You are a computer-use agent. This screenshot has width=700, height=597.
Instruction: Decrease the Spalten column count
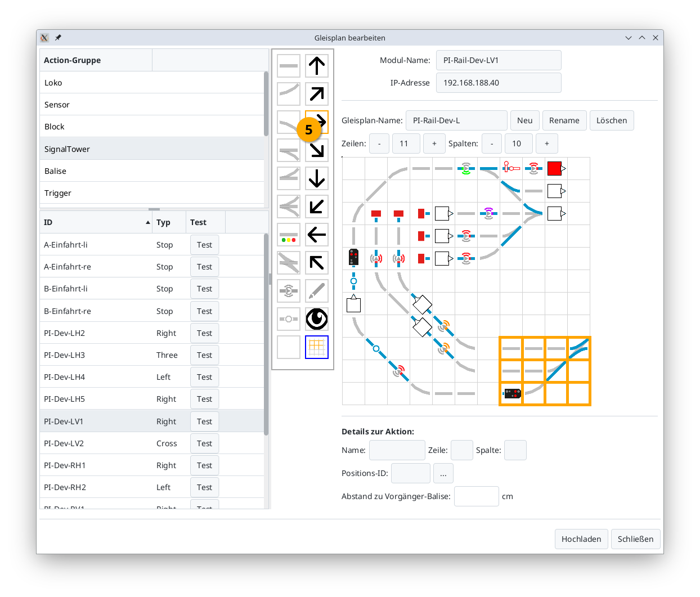[x=492, y=143]
